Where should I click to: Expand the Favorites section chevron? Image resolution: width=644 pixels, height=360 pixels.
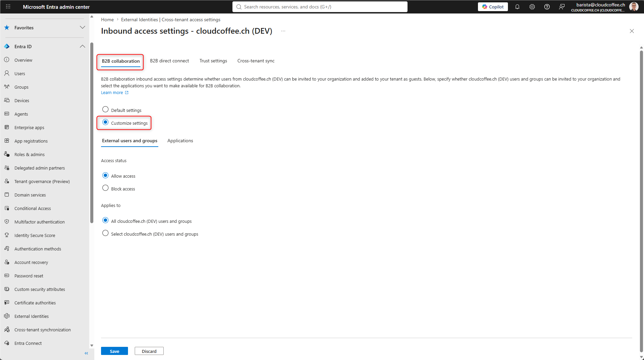(x=82, y=27)
